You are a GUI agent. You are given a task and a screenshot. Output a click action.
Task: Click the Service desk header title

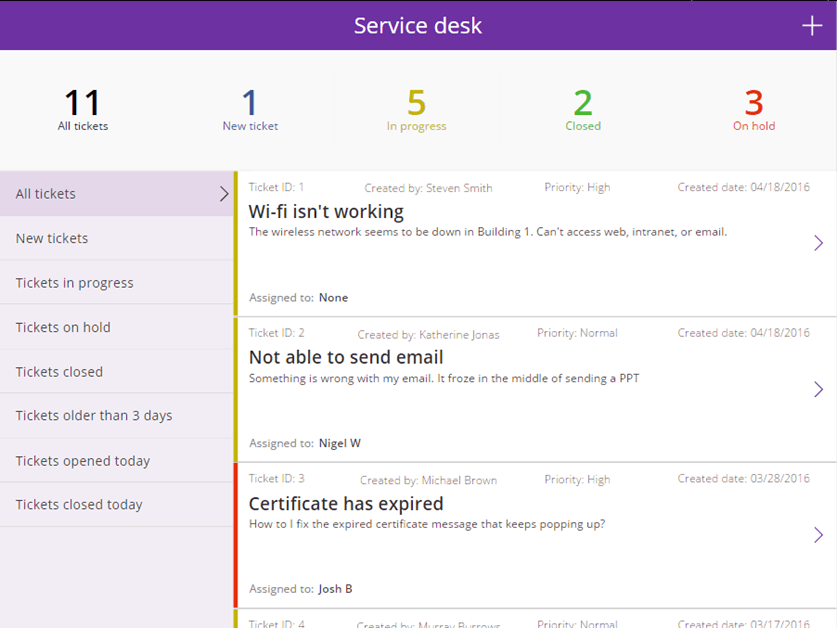click(418, 26)
